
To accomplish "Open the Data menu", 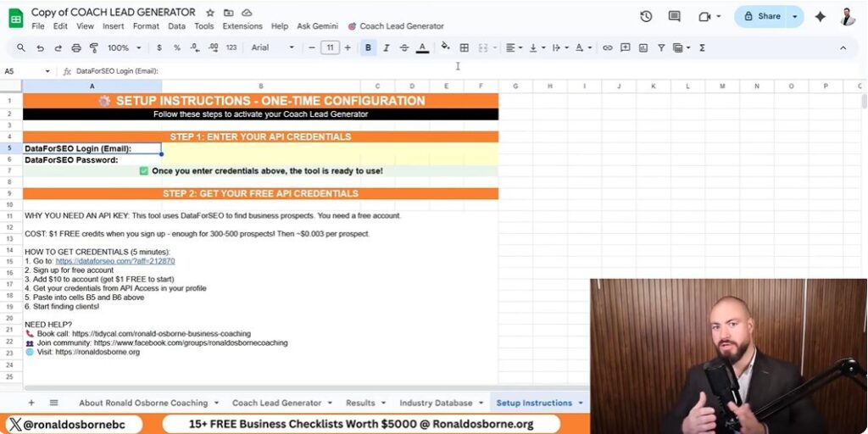I will pyautogui.click(x=176, y=26).
